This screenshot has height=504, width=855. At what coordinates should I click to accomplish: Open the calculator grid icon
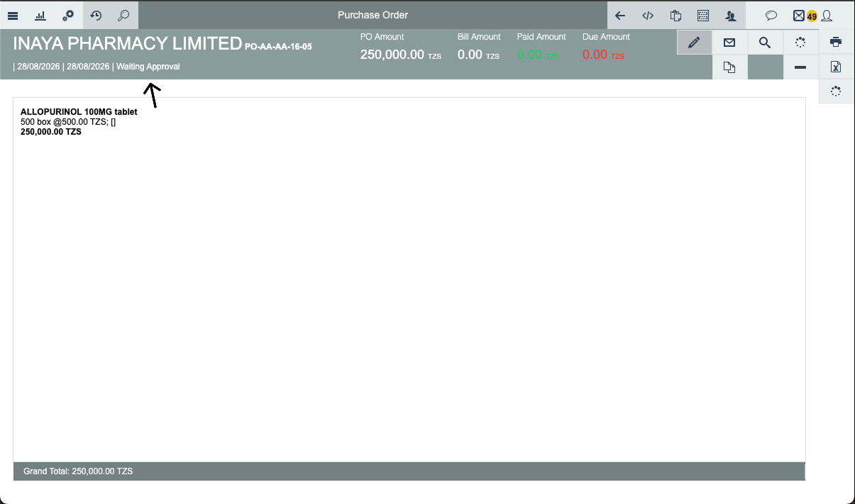click(x=703, y=16)
